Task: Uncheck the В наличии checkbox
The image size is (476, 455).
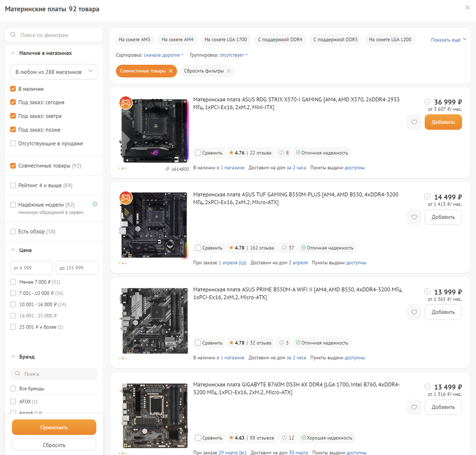Action: [13, 89]
